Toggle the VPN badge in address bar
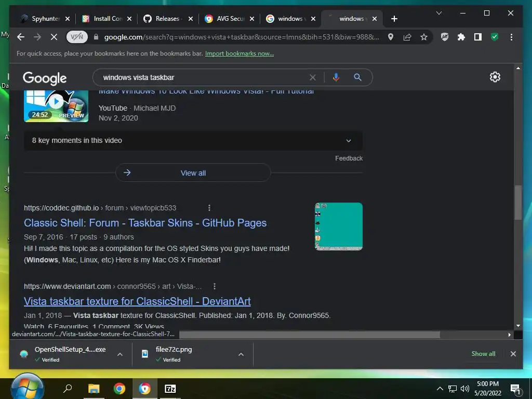 (77, 37)
